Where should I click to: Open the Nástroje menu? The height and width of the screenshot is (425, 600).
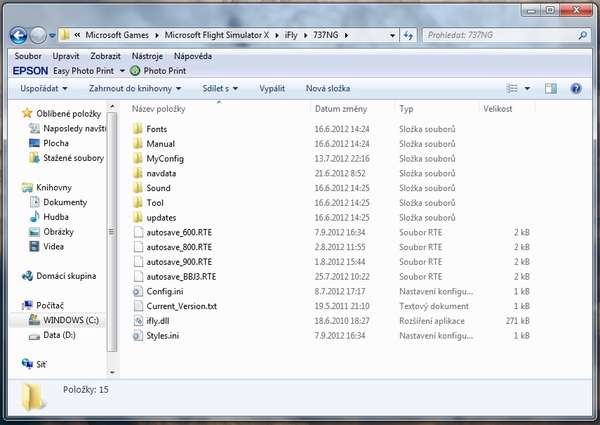(x=147, y=56)
